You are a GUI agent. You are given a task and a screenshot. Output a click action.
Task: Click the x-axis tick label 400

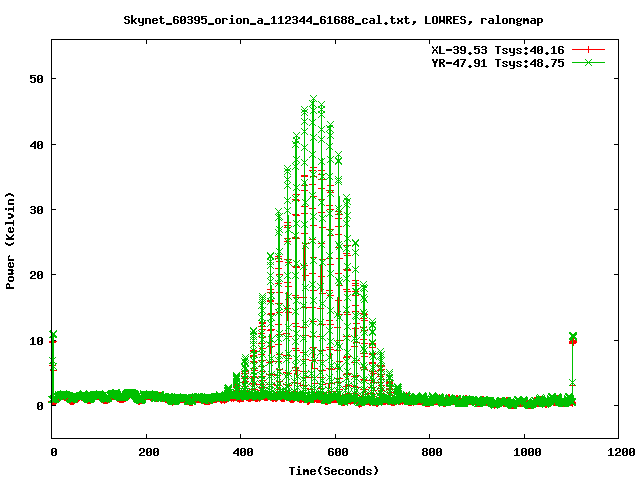(x=242, y=452)
